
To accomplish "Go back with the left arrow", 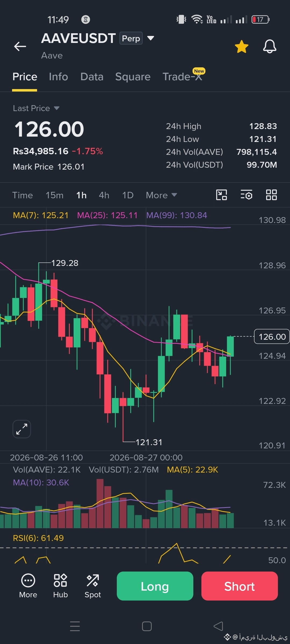I will [x=20, y=46].
